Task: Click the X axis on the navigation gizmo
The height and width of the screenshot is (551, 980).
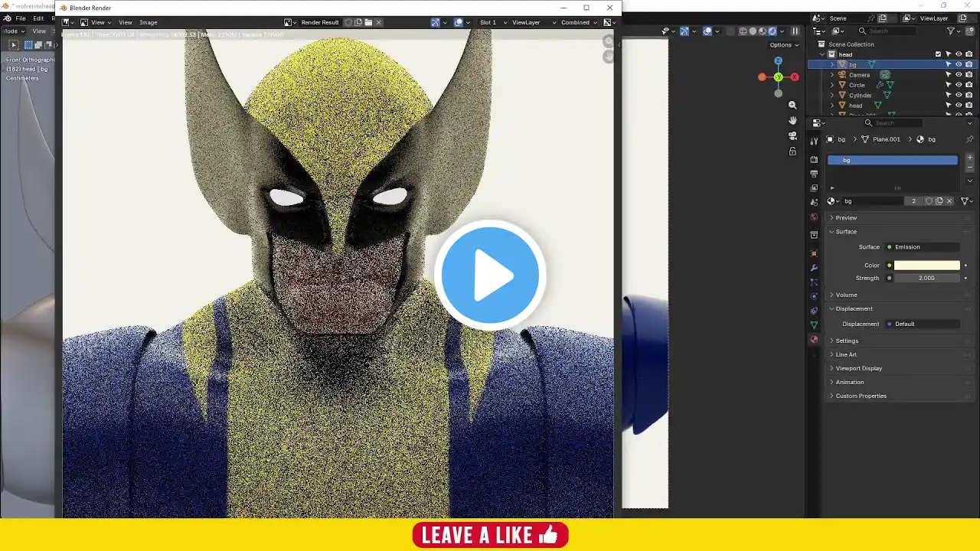Action: tap(795, 77)
